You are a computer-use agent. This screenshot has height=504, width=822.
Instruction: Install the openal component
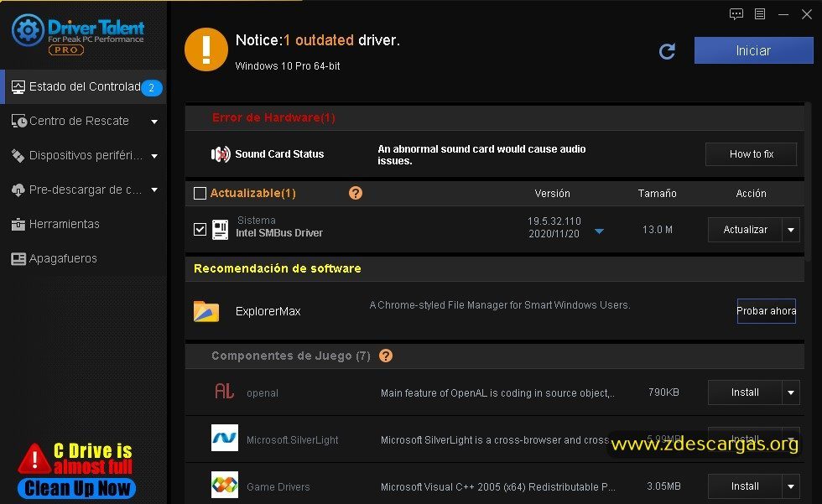click(745, 392)
